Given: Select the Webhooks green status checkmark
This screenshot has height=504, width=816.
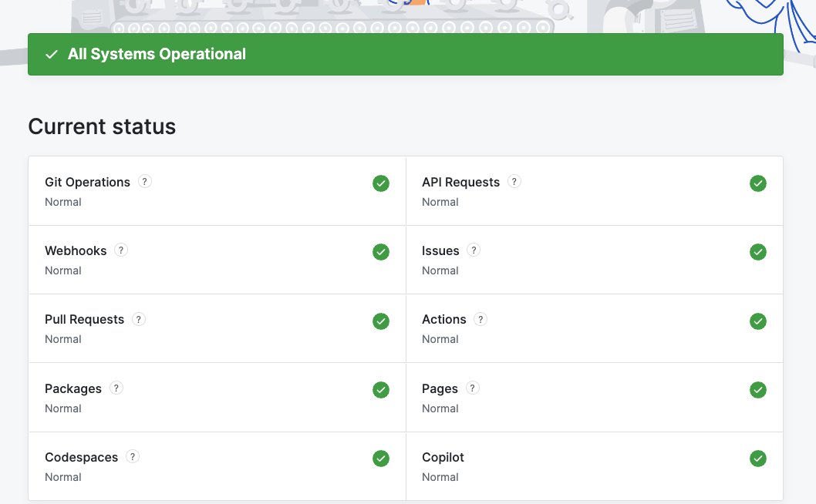Looking at the screenshot, I should pos(381,252).
